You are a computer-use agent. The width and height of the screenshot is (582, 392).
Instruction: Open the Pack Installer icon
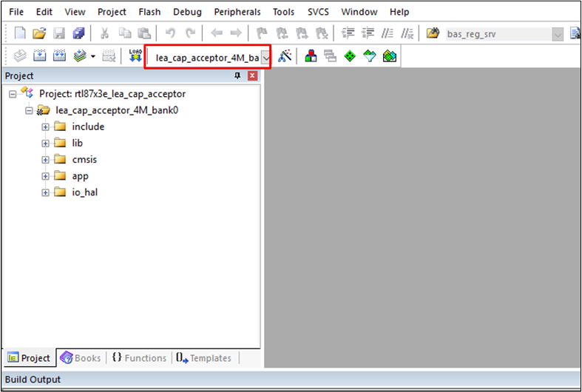390,56
